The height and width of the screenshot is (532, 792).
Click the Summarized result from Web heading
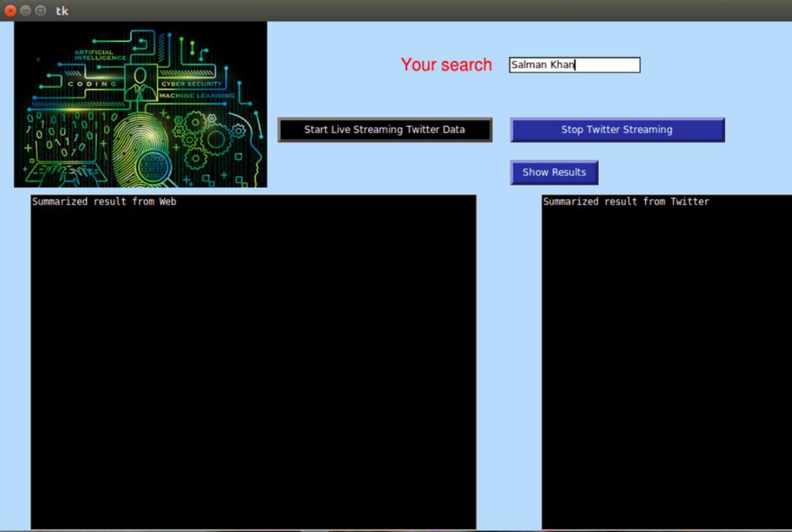(104, 202)
